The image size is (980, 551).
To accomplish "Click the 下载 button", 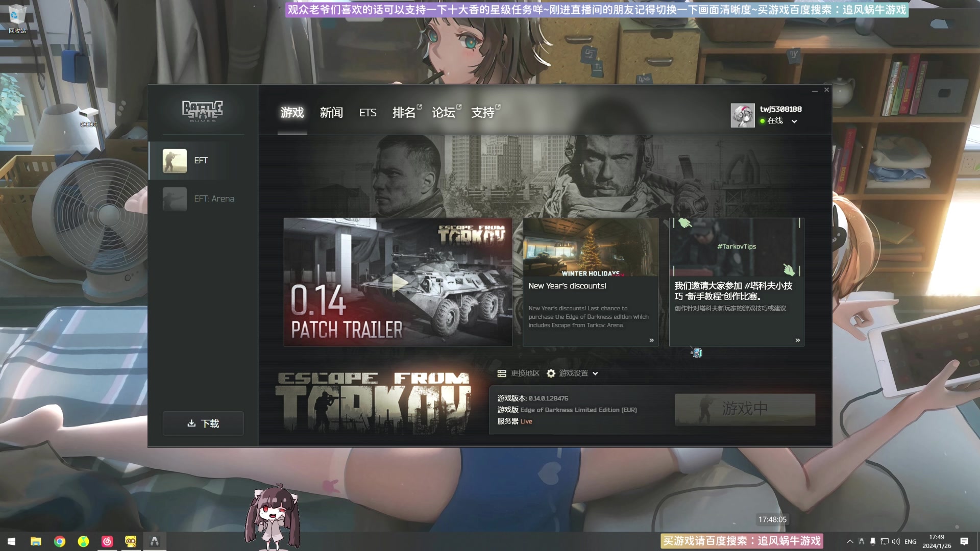I will 203,423.
